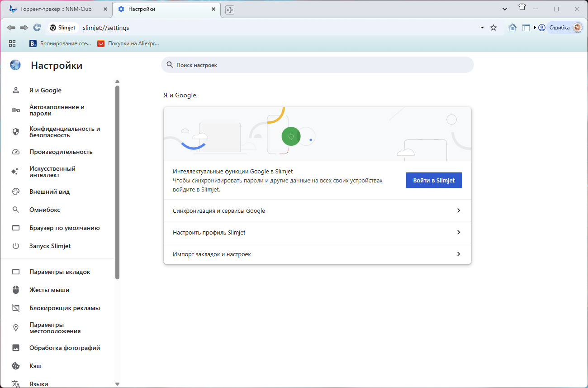Click the sidebar scroll down arrow
588x388 pixels.
pyautogui.click(x=118, y=384)
